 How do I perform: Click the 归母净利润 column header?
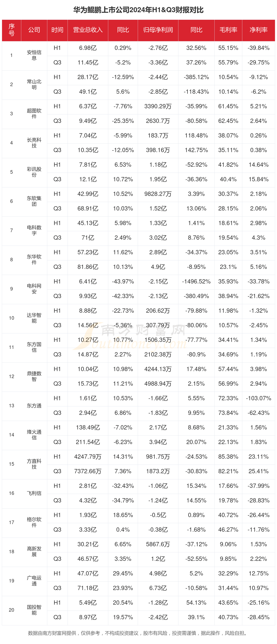tap(158, 30)
